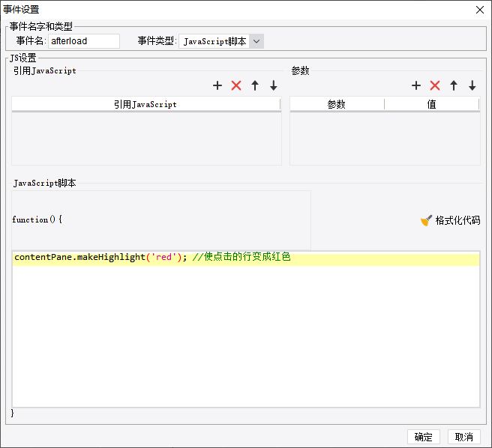Click the parameter table body area
This screenshot has height=448, width=492.
pyautogui.click(x=385, y=138)
